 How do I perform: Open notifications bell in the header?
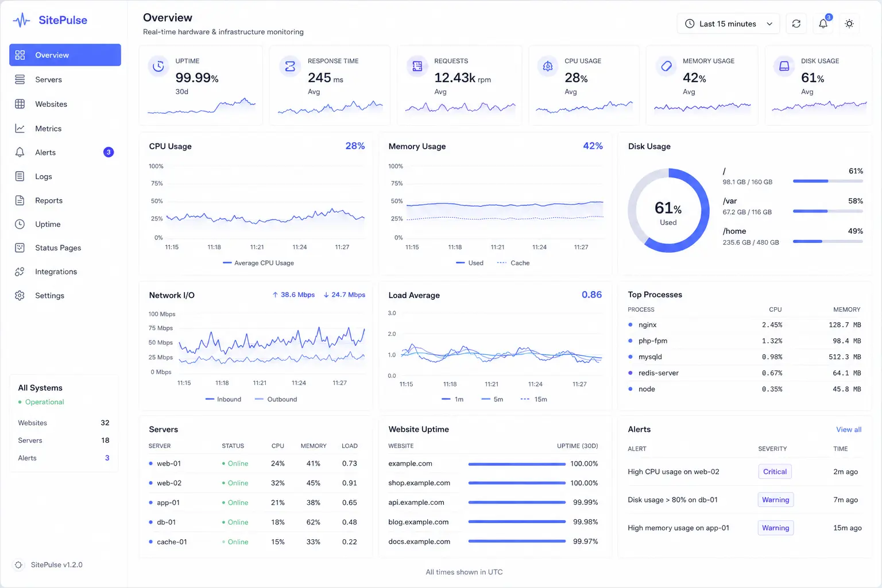(x=823, y=24)
